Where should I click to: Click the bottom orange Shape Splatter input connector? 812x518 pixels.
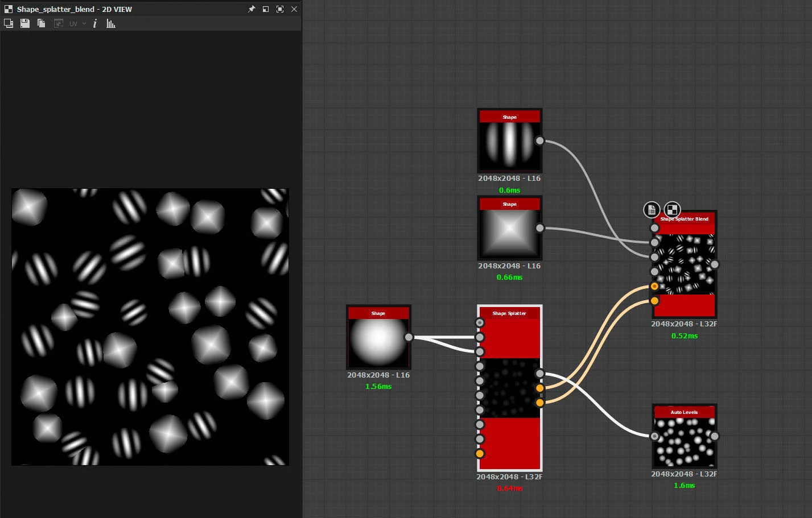(x=480, y=454)
